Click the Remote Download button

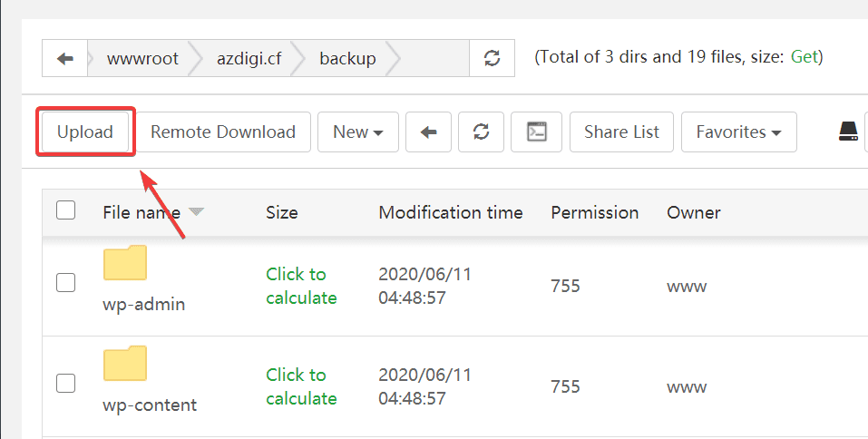point(223,132)
